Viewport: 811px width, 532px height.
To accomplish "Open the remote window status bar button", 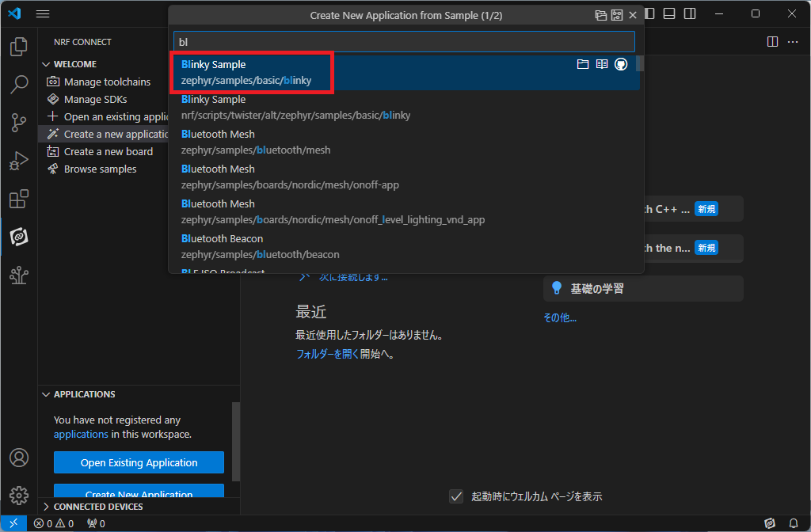I will (x=13, y=523).
